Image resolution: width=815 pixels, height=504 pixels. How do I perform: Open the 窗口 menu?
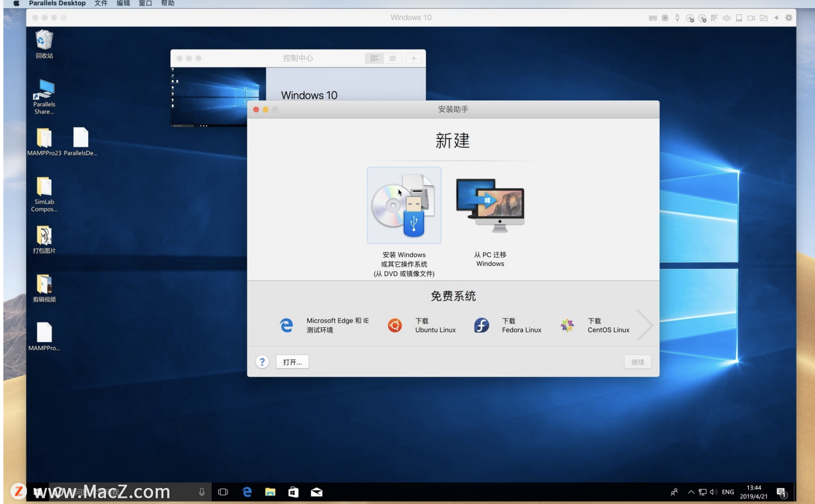click(145, 3)
